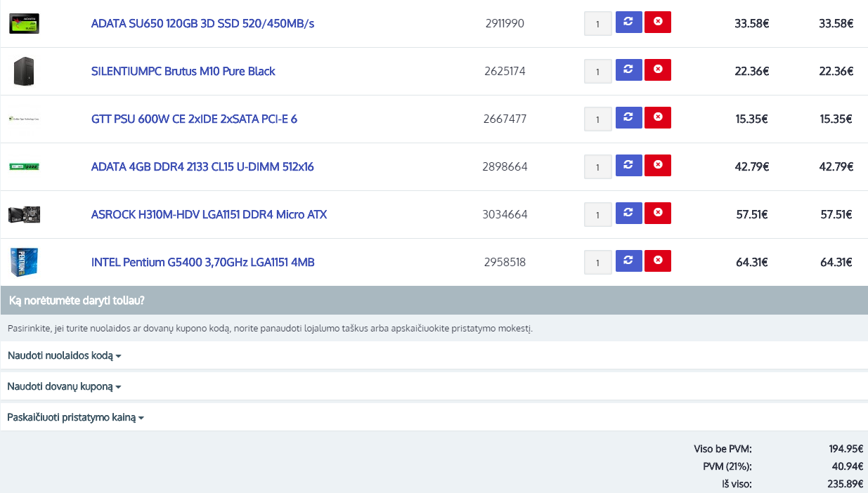This screenshot has height=493, width=868.
Task: Select product code 2911990
Action: click(x=505, y=23)
